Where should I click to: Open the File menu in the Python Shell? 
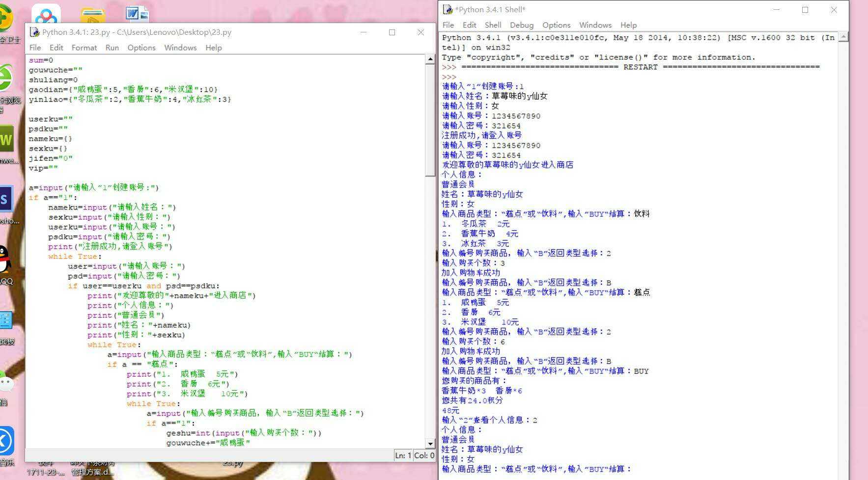(448, 25)
